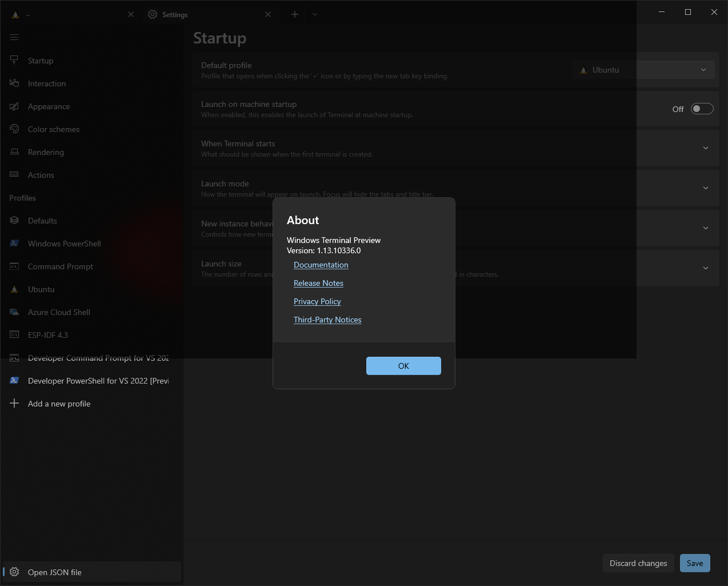Click the Windows Terminal Preview text
728x586 pixels.
tap(334, 240)
